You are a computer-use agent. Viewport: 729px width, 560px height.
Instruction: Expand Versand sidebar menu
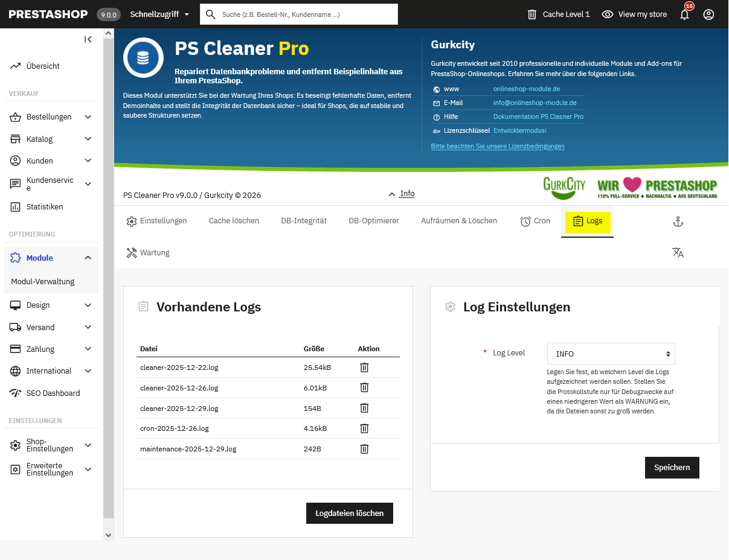tap(88, 328)
